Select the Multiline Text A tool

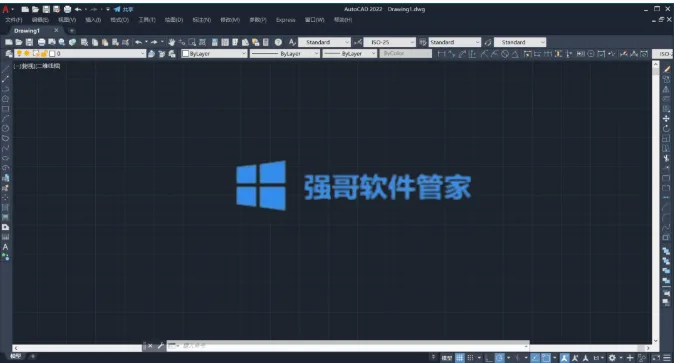tap(6, 247)
